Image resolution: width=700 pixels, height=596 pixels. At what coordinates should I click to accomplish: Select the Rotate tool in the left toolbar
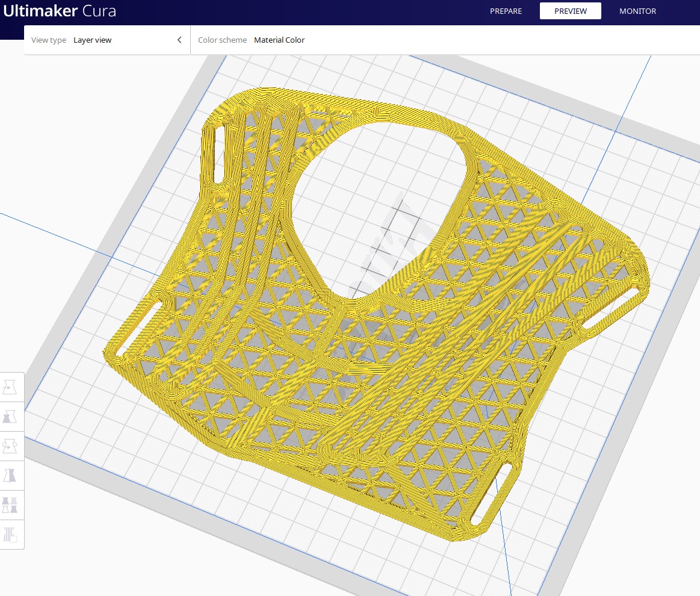10,446
